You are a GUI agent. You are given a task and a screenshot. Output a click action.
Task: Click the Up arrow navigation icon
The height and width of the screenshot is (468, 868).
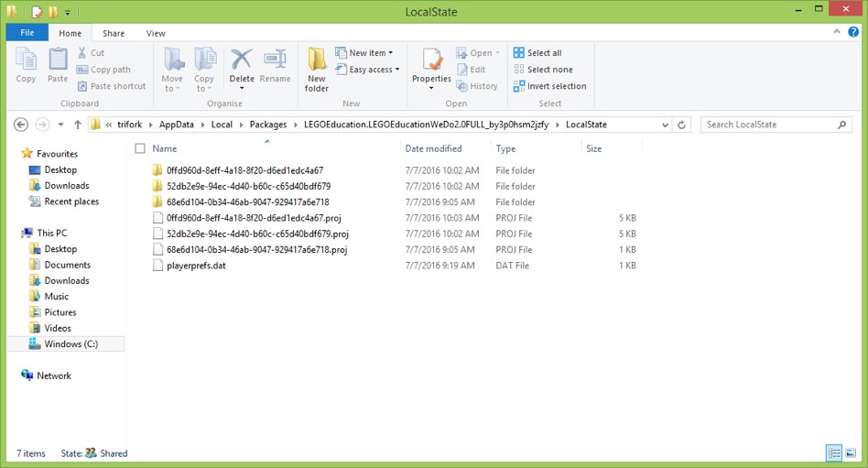[78, 125]
